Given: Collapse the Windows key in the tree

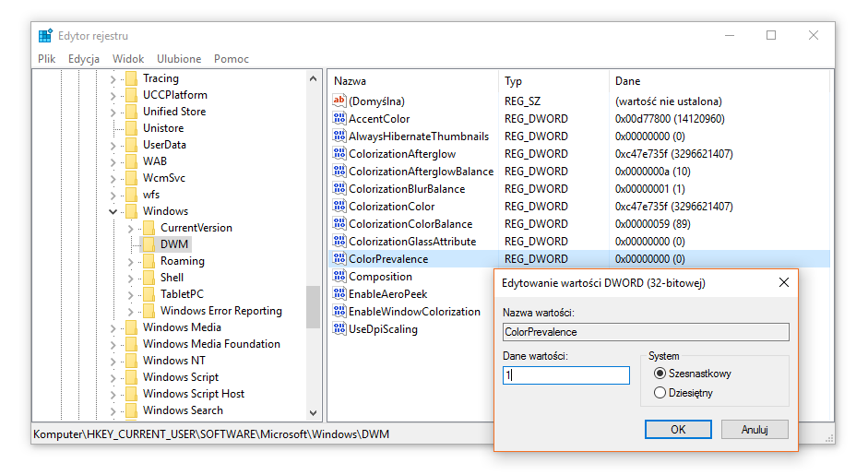Looking at the screenshot, I should [113, 211].
